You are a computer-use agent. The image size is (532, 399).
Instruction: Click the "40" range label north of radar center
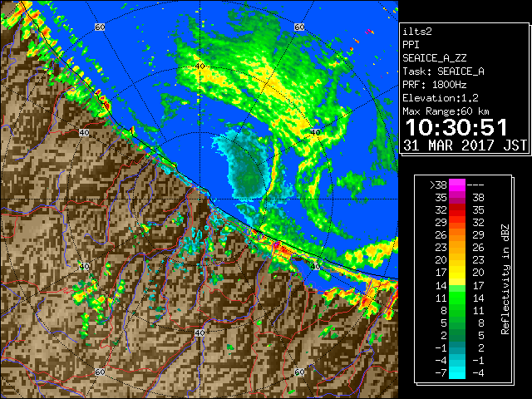click(x=199, y=66)
